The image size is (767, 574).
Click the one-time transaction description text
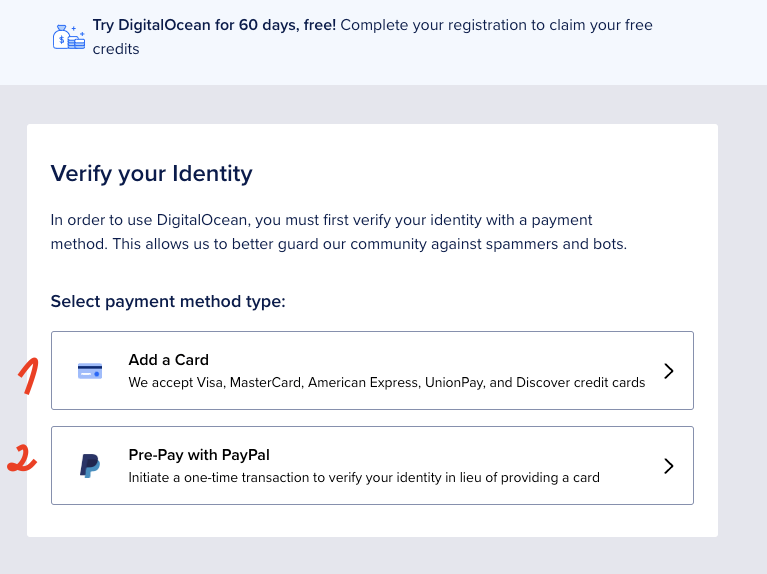[x=364, y=478]
